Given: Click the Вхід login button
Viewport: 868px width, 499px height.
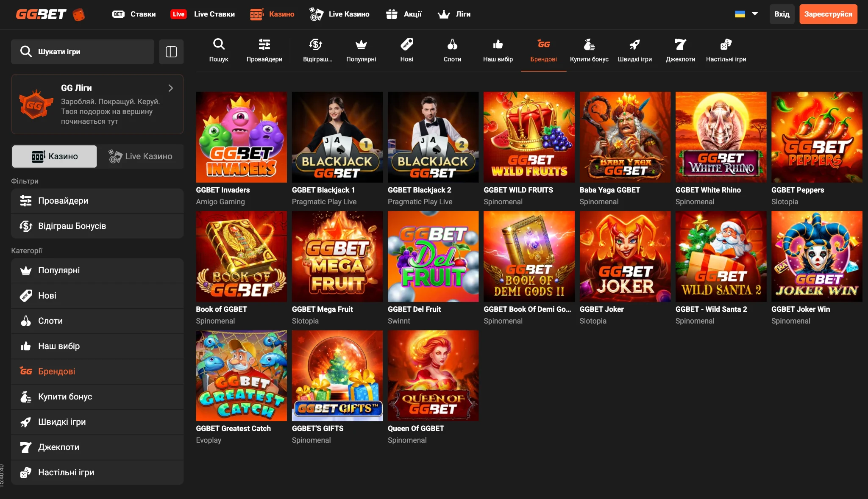Looking at the screenshot, I should (782, 14).
